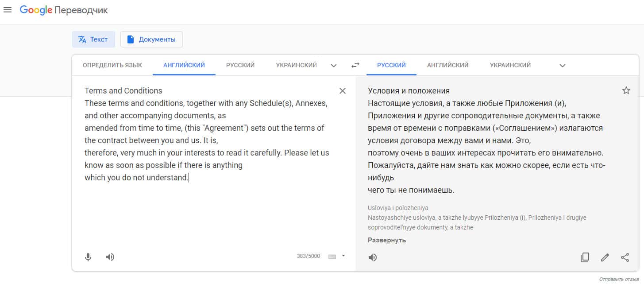Expand the source language list
This screenshot has width=644, height=288.
[x=334, y=66]
